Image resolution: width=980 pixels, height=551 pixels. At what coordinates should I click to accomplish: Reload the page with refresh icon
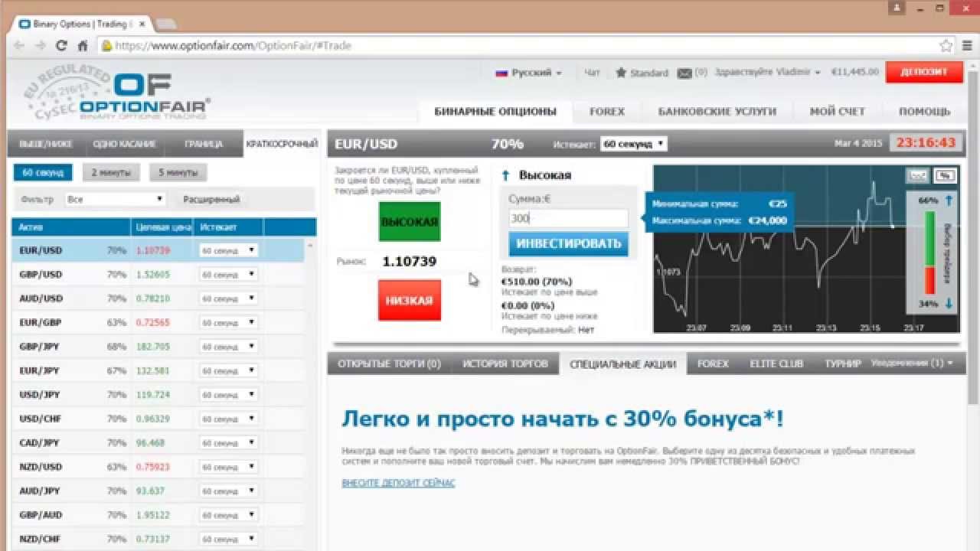[61, 46]
